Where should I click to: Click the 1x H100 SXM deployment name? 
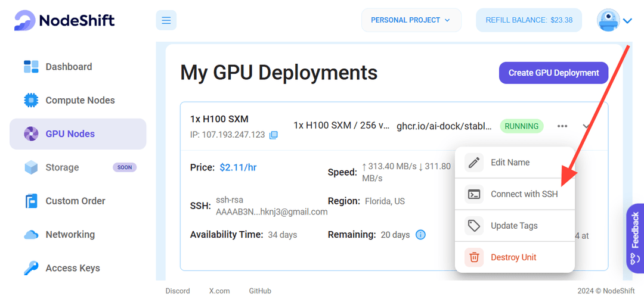219,119
